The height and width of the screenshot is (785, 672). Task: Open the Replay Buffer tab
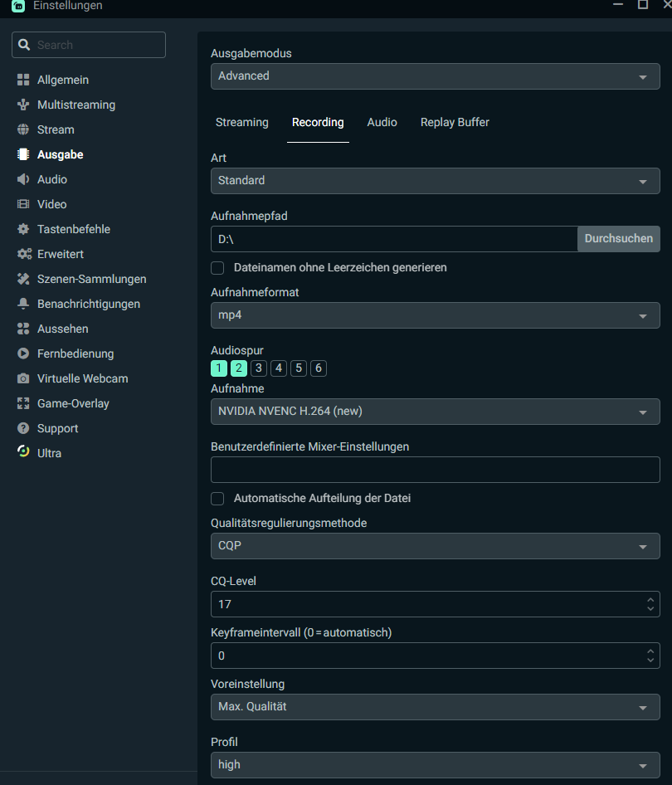455,122
